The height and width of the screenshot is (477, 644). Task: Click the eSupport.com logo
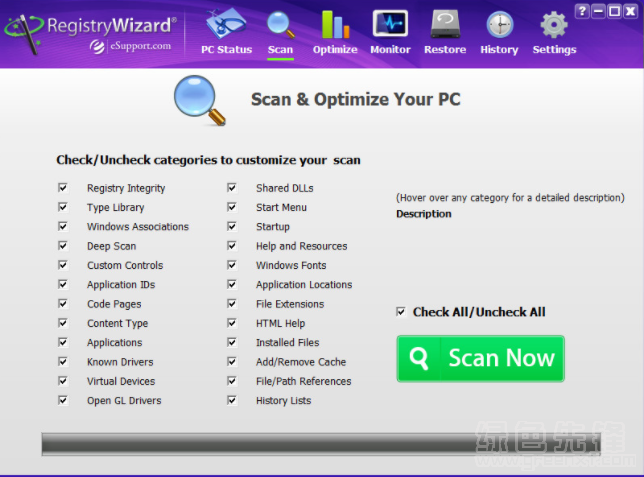tap(131, 46)
